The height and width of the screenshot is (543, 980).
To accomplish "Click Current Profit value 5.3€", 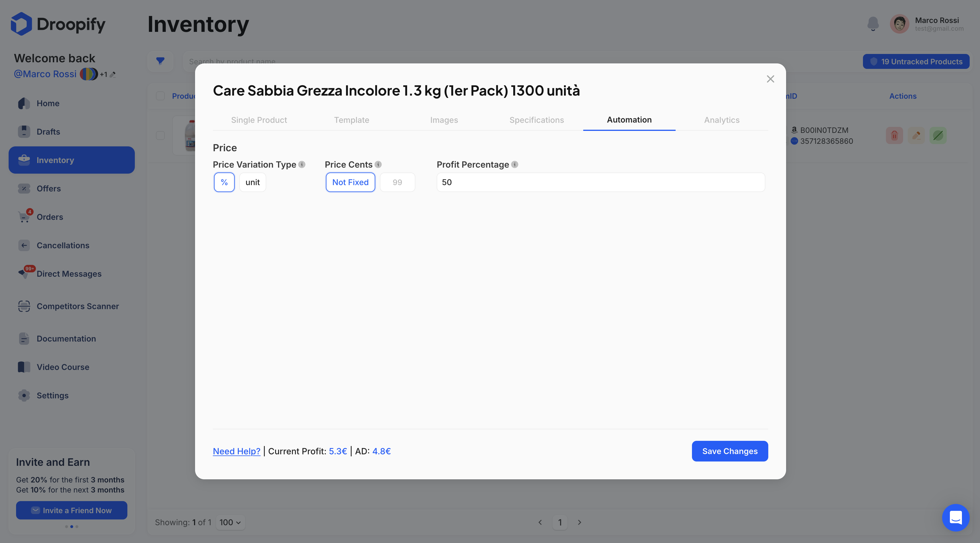I will click(338, 451).
